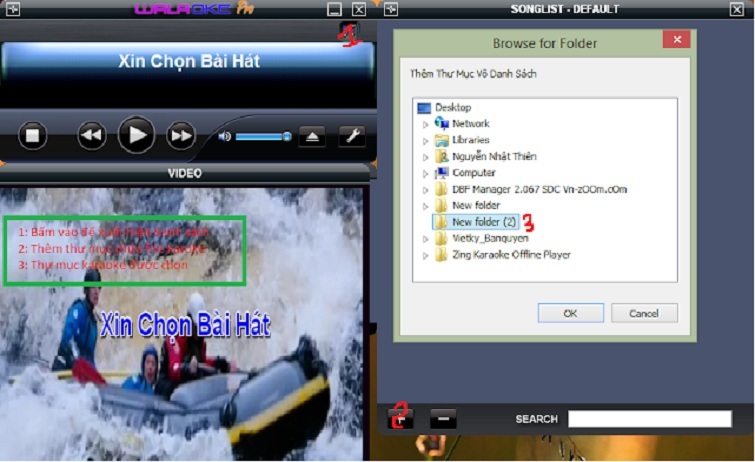Click the Network globe icon
This screenshot has width=755, height=462.
(x=441, y=123)
